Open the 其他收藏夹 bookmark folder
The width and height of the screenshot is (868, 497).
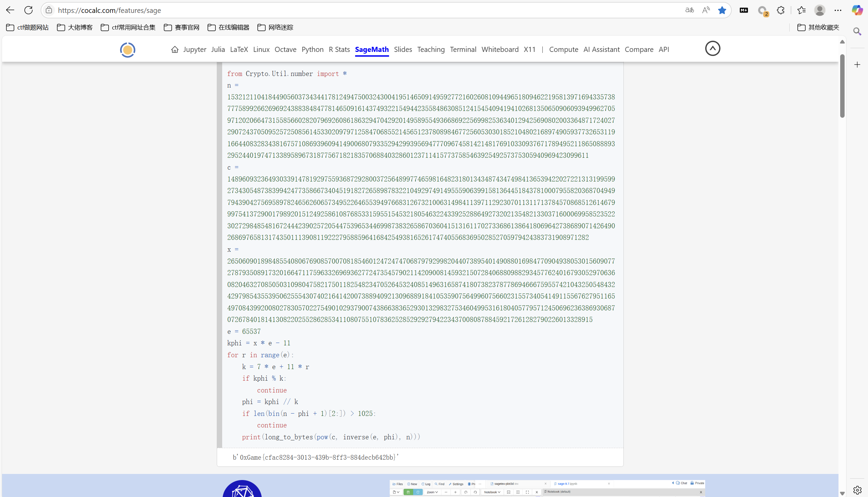pyautogui.click(x=818, y=27)
